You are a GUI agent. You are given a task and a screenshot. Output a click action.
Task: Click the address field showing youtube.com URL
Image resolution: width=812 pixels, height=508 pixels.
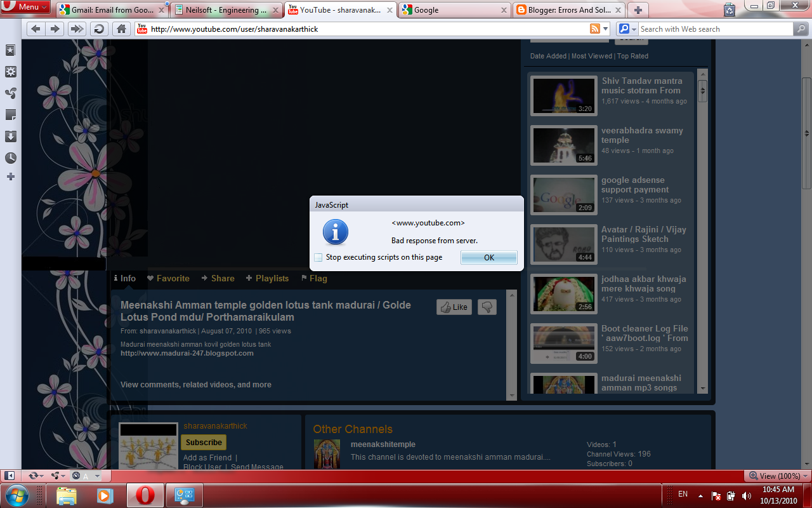pos(368,29)
